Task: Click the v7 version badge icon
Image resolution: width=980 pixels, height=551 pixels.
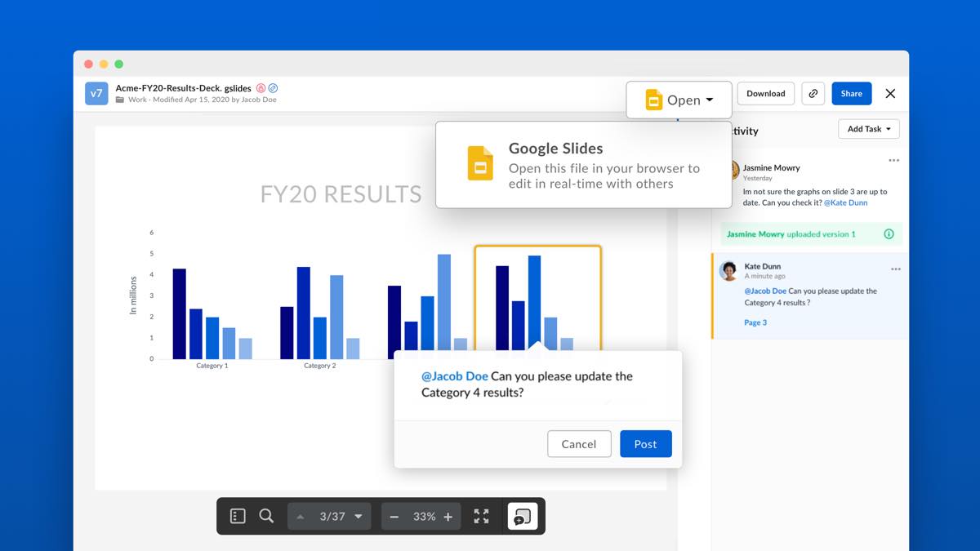Action: (x=96, y=93)
